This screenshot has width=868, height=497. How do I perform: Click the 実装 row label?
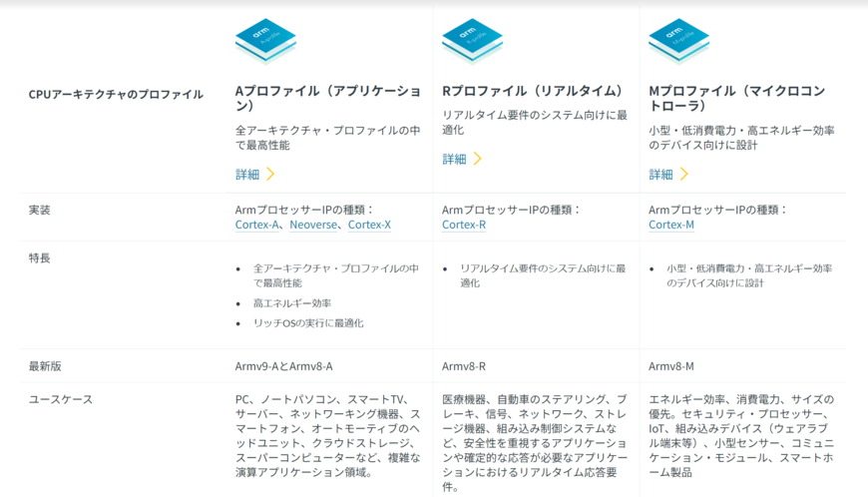39,210
